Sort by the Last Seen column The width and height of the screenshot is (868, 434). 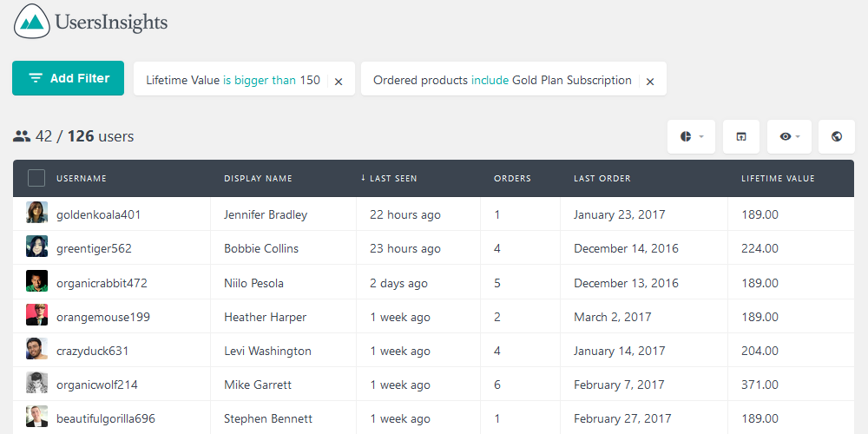point(389,178)
